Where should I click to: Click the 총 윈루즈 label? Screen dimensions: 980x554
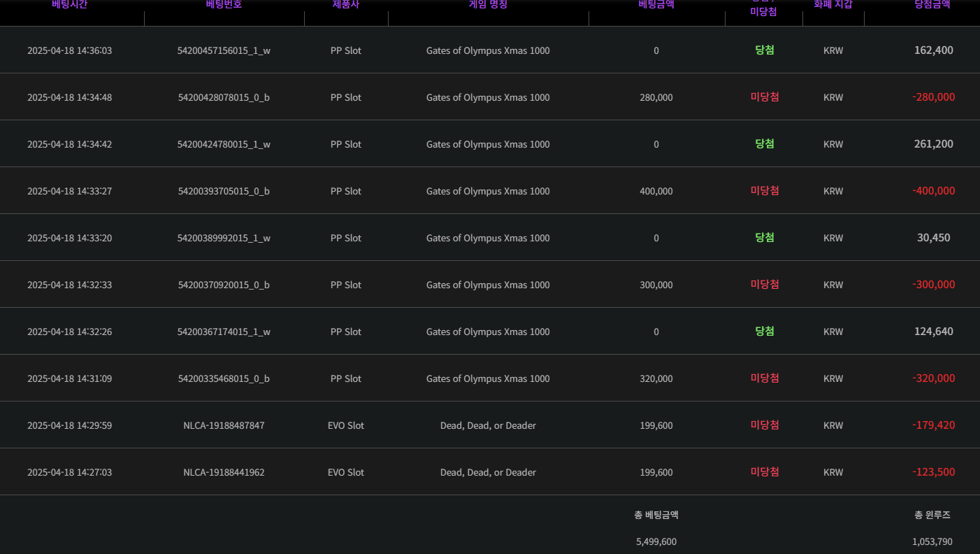[932, 515]
